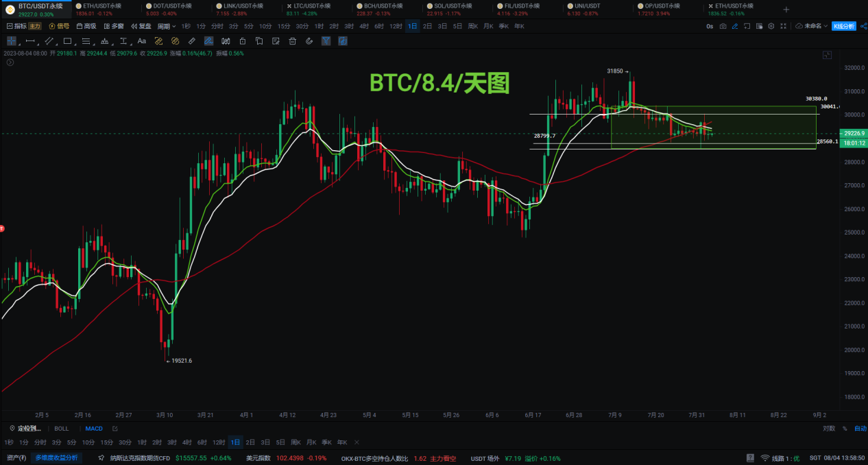Click the second yellow link icon
Viewport: 868px width, 465px height.
pos(176,41)
